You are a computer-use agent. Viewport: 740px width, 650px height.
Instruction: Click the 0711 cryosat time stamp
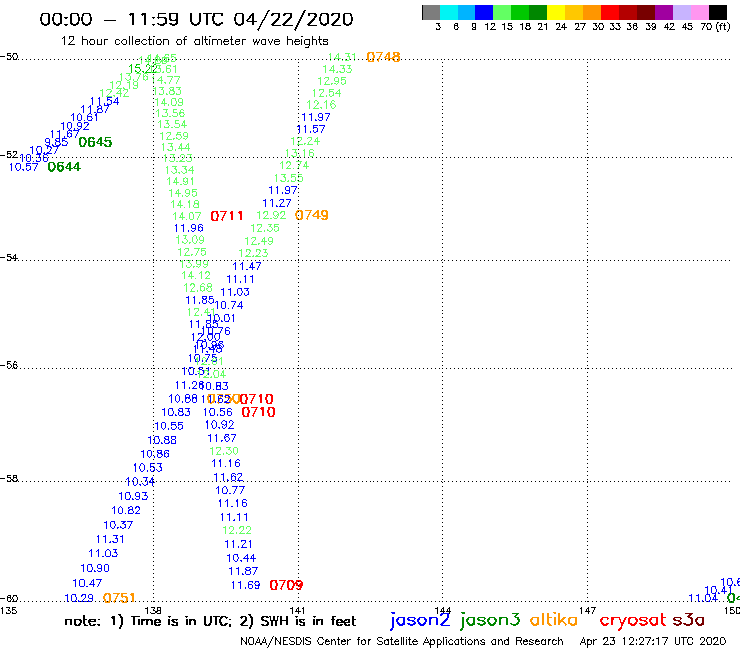pyautogui.click(x=227, y=216)
